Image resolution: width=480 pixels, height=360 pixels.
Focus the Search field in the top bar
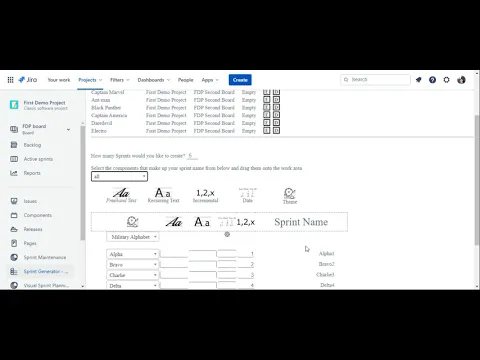pyautogui.click(x=375, y=80)
